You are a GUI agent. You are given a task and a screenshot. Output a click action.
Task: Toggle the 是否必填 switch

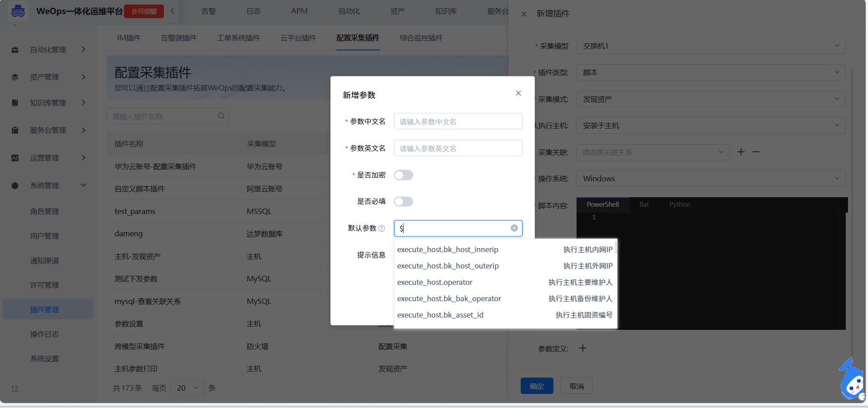pos(403,201)
